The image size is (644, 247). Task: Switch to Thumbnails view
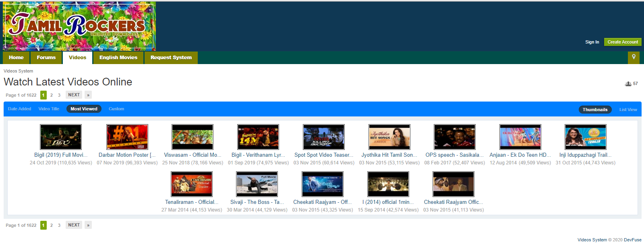(595, 110)
